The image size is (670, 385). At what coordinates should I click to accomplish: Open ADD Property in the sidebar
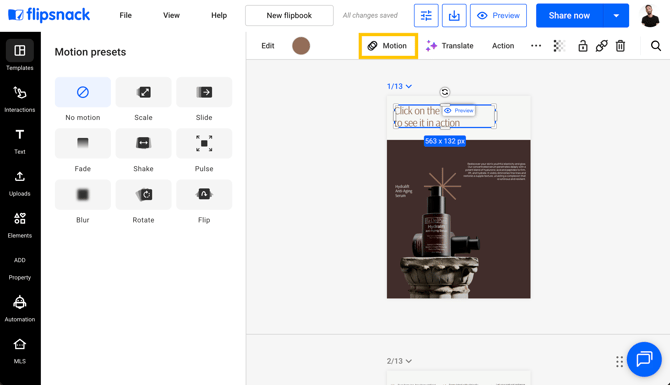pyautogui.click(x=20, y=269)
